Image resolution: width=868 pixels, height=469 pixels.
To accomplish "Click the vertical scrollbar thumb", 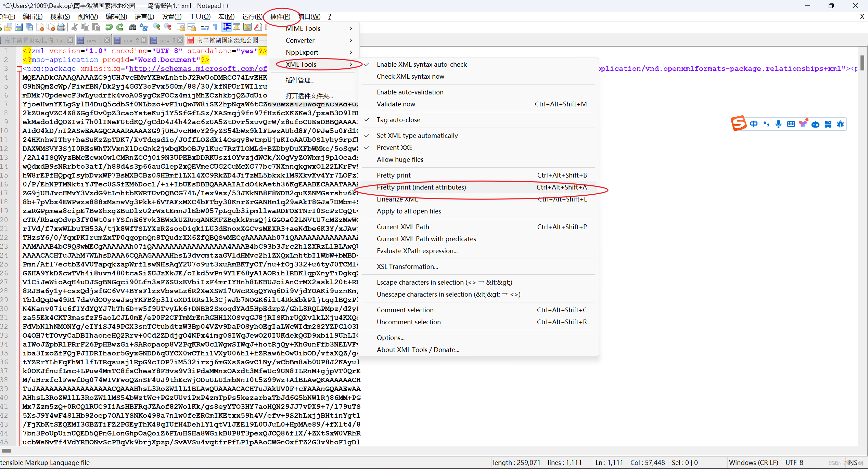I will 862,63.
